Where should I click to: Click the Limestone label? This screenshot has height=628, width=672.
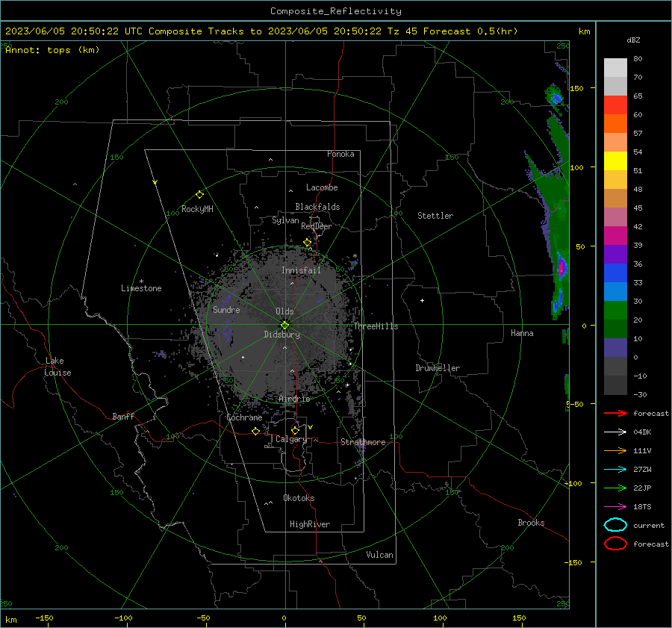(141, 288)
